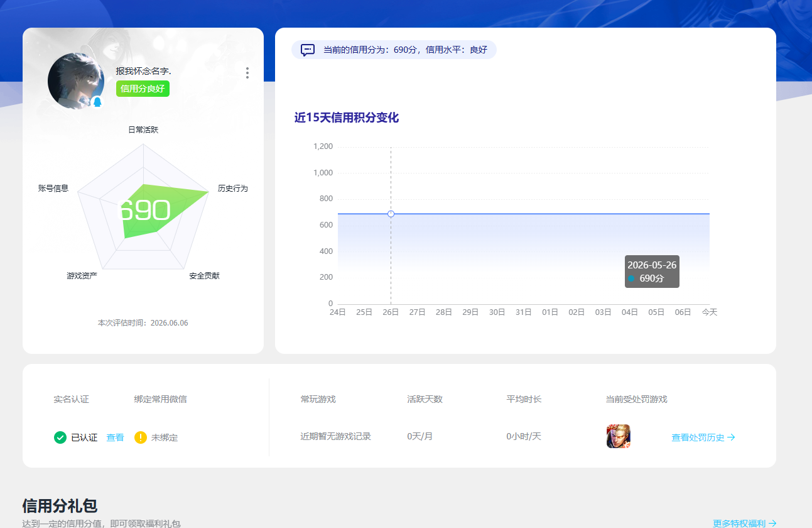Click the 实名认证 label

click(71, 399)
